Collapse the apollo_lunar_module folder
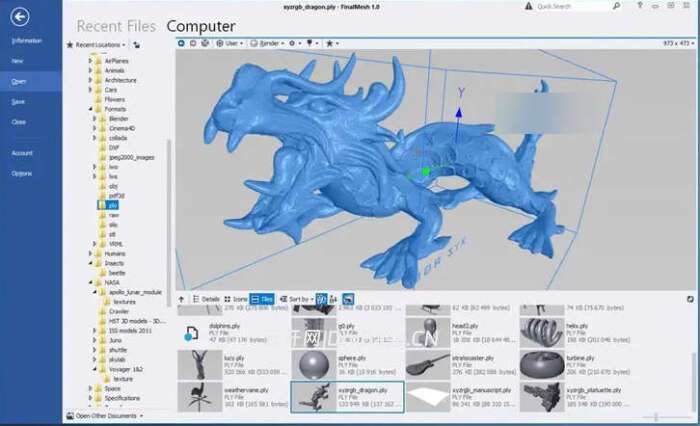700x426 pixels. point(94,292)
